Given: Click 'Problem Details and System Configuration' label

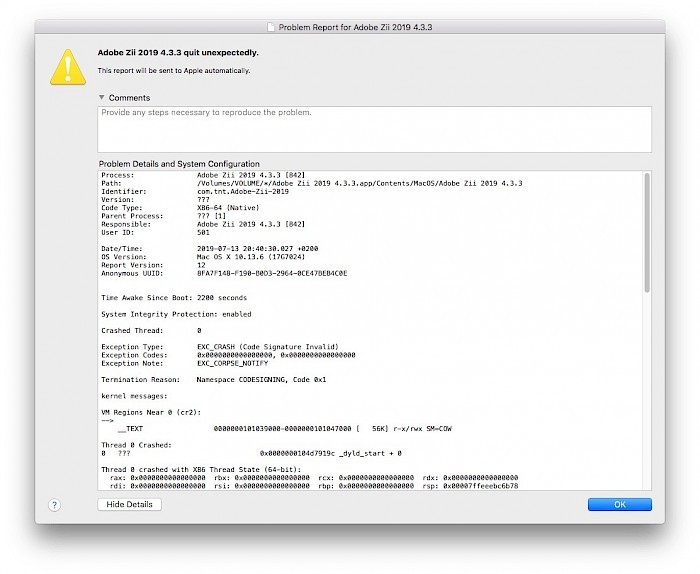Looking at the screenshot, I should click(x=179, y=164).
